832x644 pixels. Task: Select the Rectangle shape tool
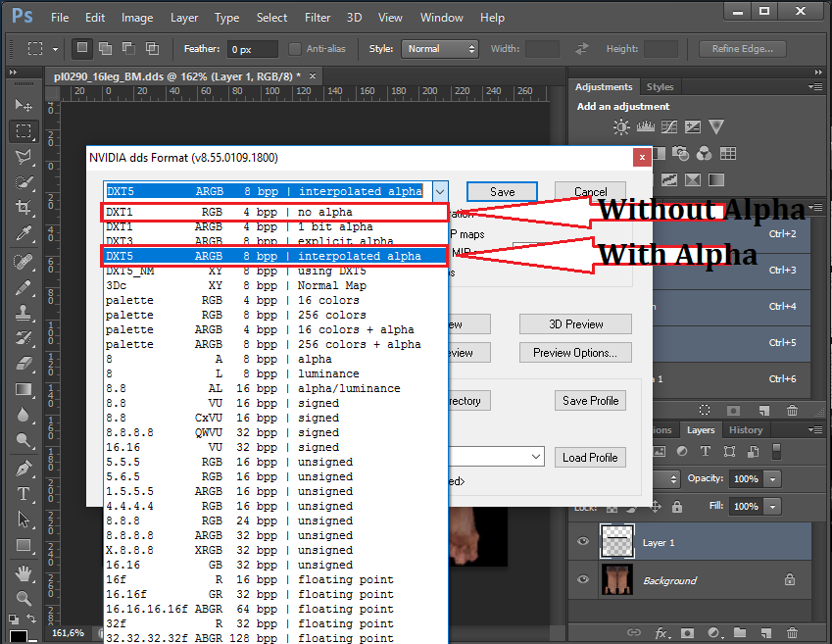[x=24, y=545]
